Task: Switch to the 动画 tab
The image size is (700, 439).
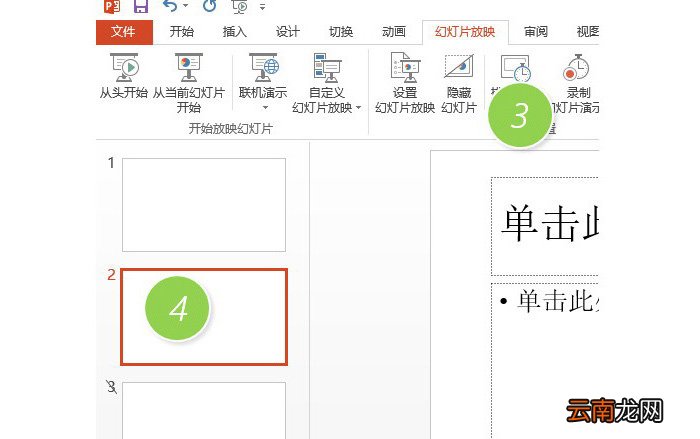Action: [394, 32]
